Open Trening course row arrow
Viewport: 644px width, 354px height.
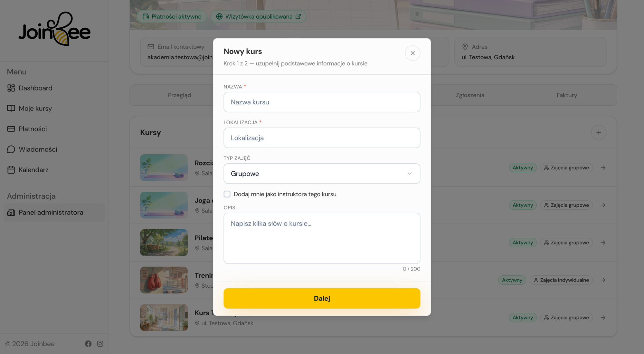tap(603, 280)
